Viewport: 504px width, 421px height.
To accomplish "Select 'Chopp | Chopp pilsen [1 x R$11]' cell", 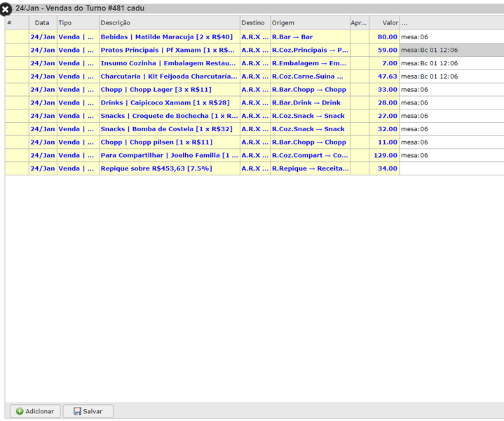I will [x=170, y=142].
